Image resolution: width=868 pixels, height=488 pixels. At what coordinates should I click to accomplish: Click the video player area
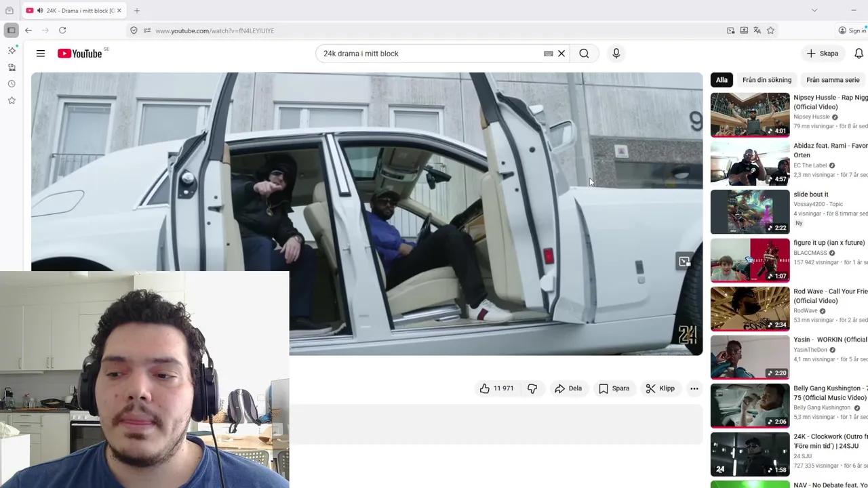[367, 213]
